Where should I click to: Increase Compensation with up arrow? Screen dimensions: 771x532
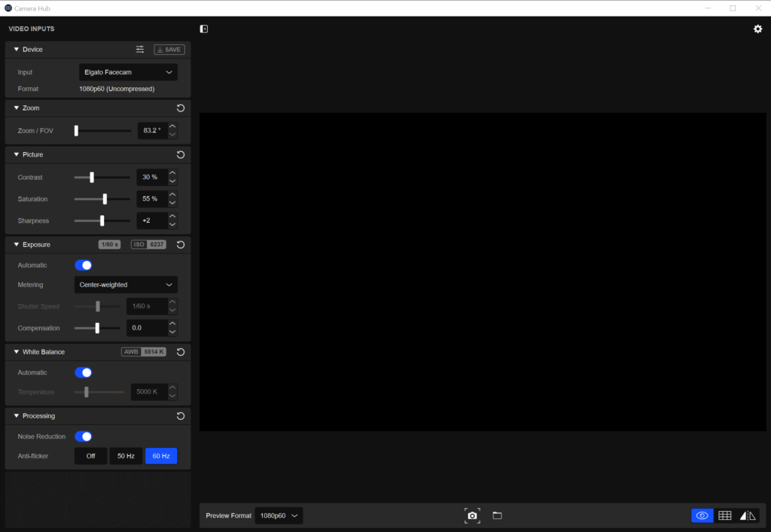coord(172,324)
